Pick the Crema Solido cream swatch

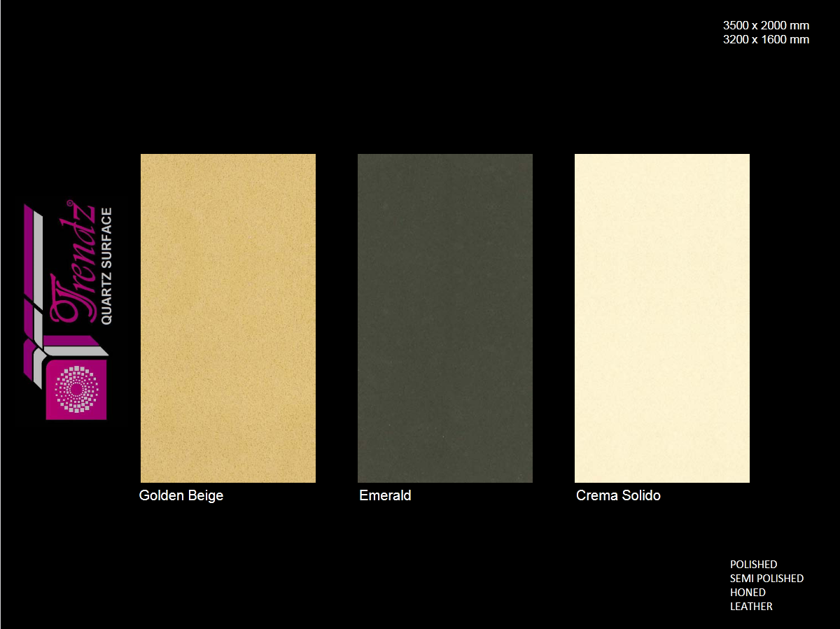click(x=661, y=318)
